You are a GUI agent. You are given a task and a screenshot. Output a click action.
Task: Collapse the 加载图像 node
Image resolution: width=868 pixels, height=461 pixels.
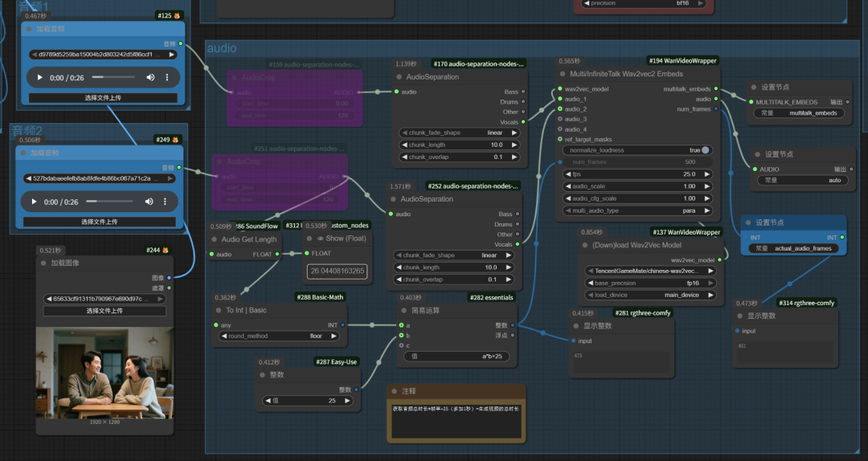pyautogui.click(x=43, y=263)
